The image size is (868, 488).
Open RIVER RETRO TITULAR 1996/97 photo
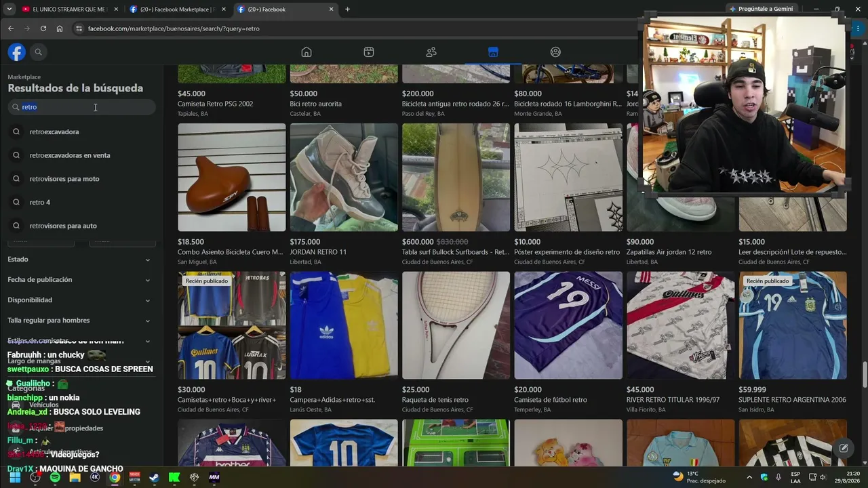[680, 325]
